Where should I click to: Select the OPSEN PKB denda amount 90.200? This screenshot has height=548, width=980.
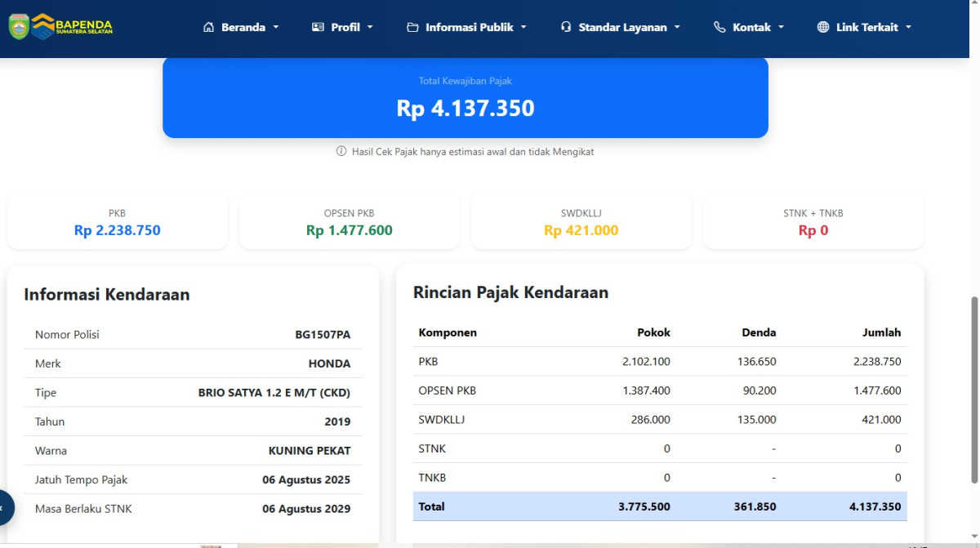759,390
